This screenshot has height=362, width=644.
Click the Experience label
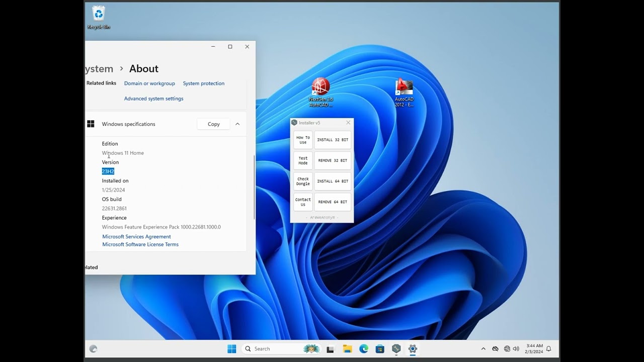pos(114,218)
